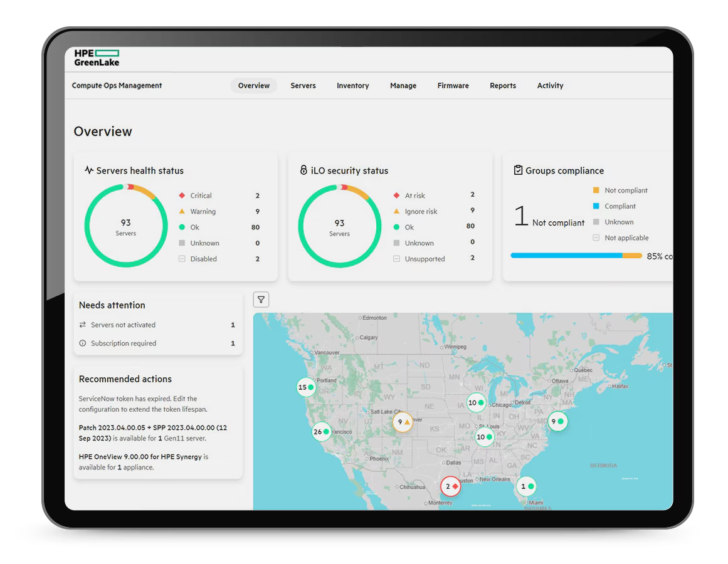Select the red At risk diamond icon

tap(396, 196)
